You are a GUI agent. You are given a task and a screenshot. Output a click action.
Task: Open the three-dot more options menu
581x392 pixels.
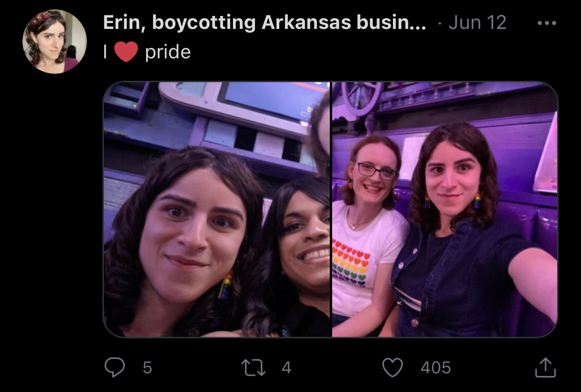[546, 23]
